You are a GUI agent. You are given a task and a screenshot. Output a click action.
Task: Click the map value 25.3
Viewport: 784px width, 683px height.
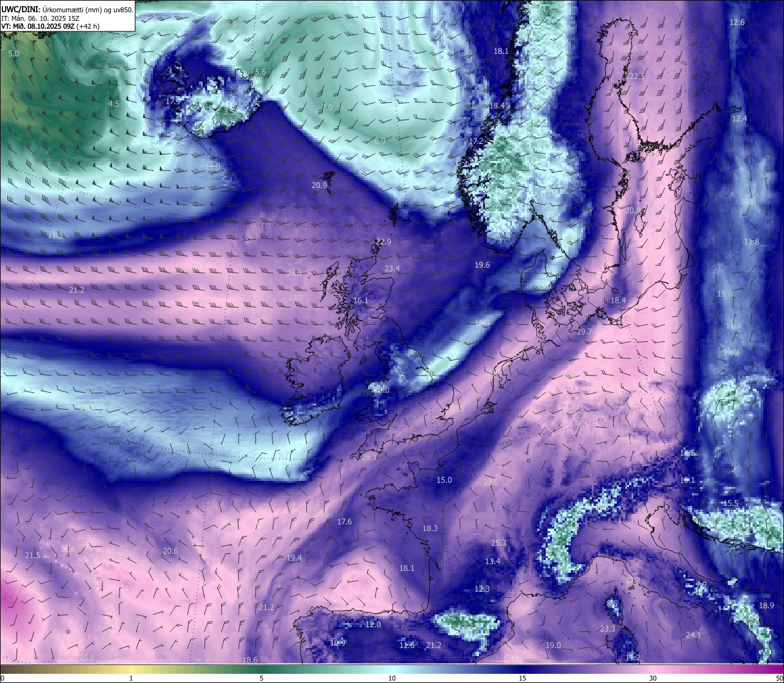point(499,543)
